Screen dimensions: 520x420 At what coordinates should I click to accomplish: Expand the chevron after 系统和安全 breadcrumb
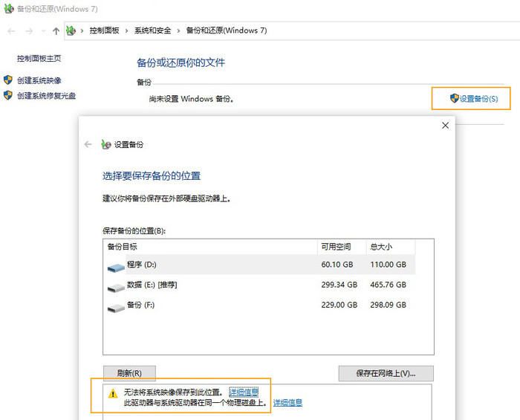(x=178, y=30)
